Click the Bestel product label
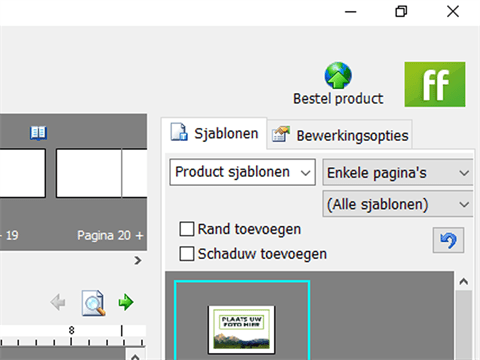Image resolution: width=480 pixels, height=360 pixels. pyautogui.click(x=338, y=99)
